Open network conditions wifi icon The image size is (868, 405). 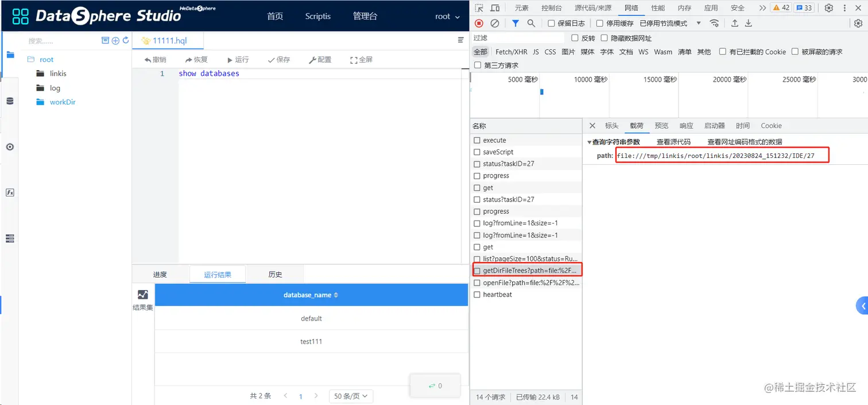[715, 23]
